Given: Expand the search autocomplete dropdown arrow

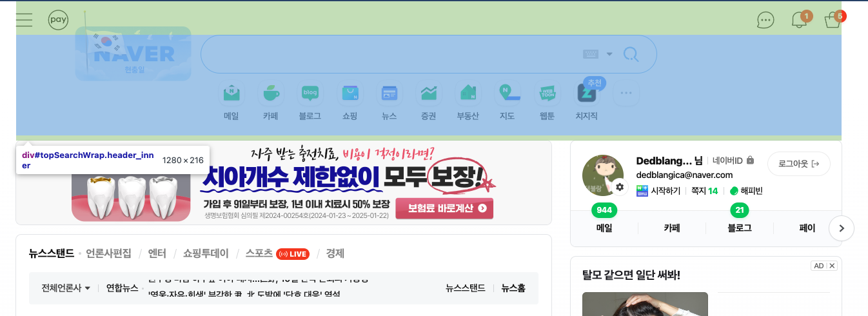Looking at the screenshot, I should pyautogui.click(x=609, y=54).
